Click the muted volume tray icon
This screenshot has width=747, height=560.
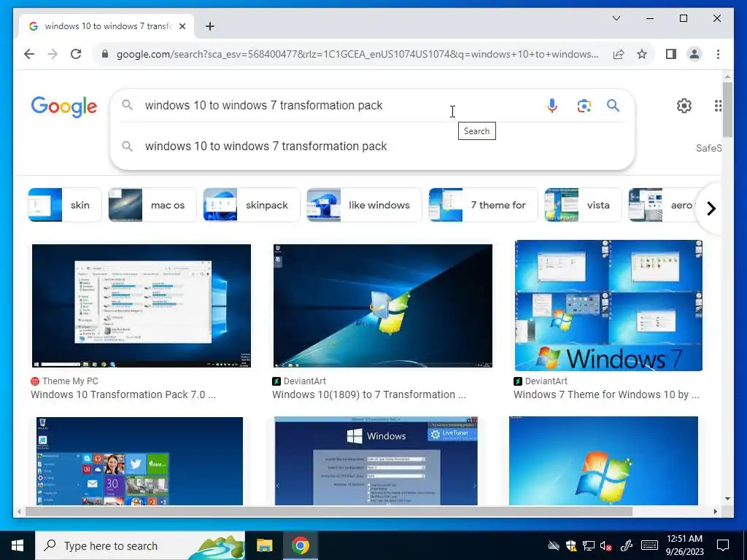[606, 545]
